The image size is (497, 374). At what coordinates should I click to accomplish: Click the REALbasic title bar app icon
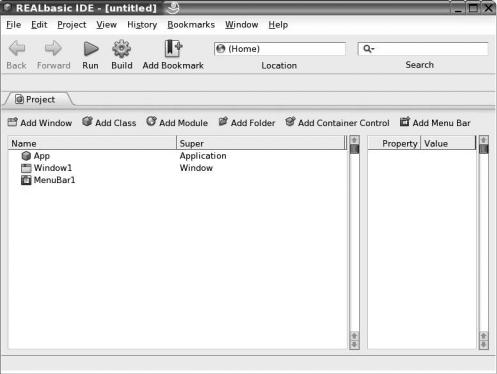tap(7, 7)
